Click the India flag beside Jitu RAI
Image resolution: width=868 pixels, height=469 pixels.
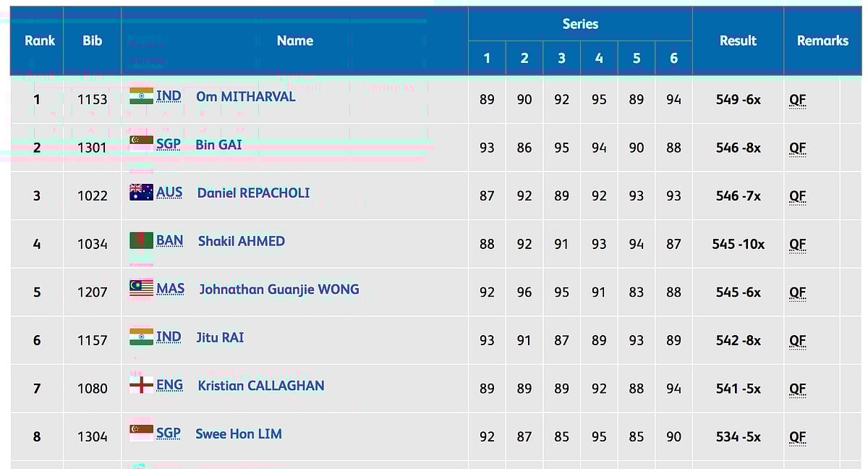[141, 337]
